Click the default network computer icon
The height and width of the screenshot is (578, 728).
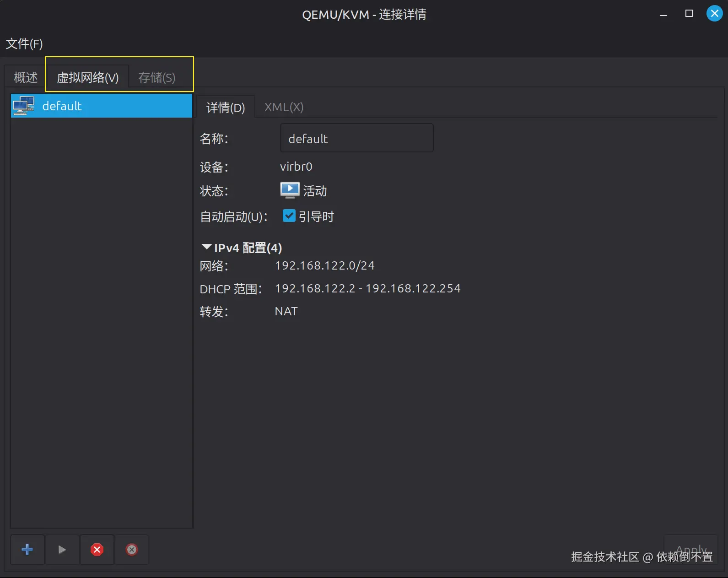(x=24, y=106)
